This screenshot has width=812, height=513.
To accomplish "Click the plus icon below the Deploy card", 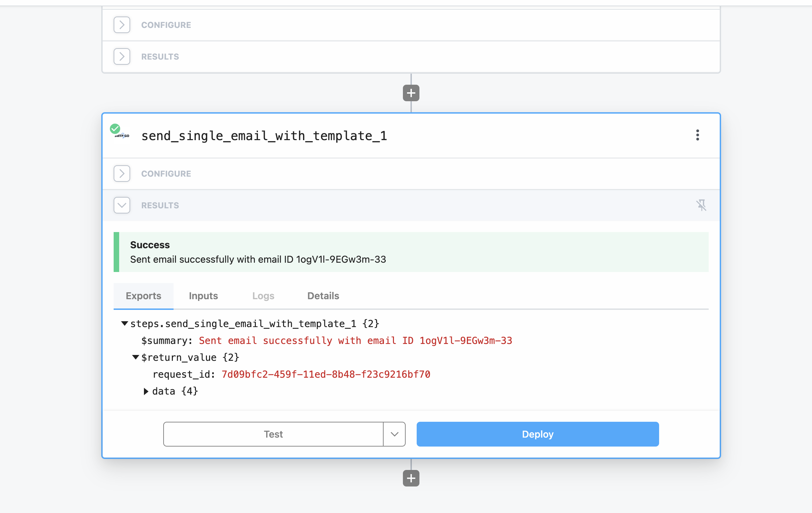I will [411, 478].
